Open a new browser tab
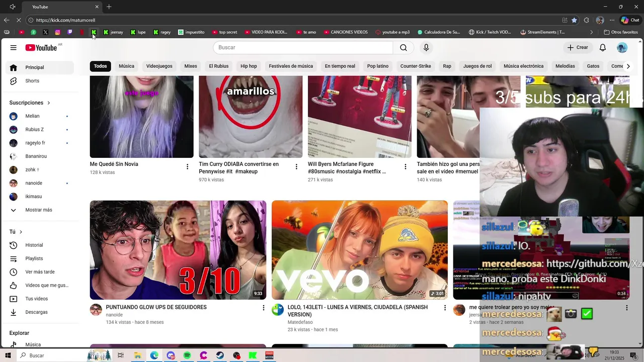Viewport: 644px width, 362px height. [x=109, y=7]
